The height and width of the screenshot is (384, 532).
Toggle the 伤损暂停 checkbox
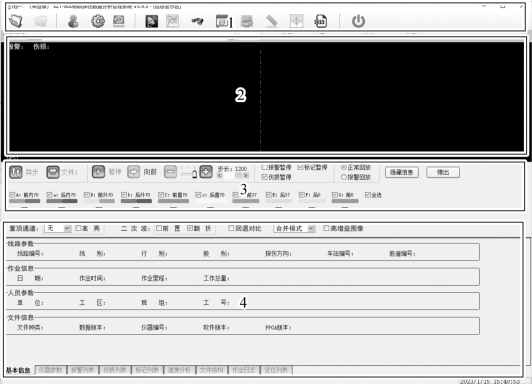click(264, 177)
